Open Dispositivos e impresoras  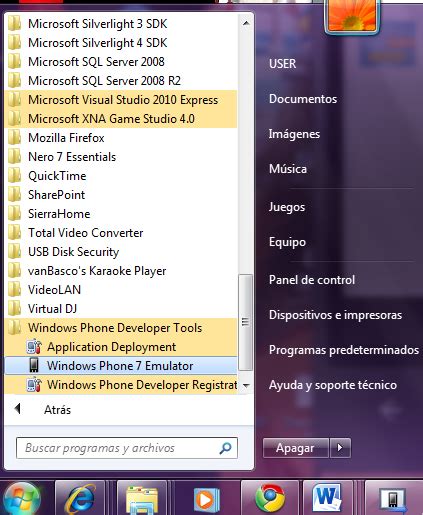pos(335,315)
